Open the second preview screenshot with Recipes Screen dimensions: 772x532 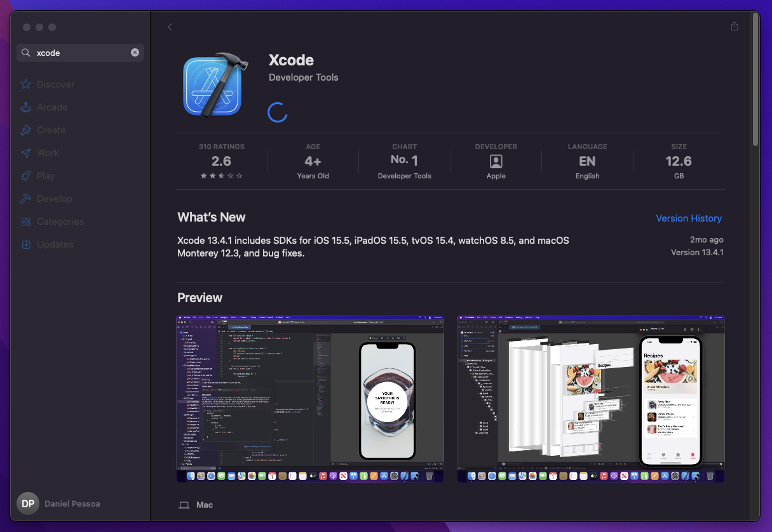[x=591, y=399]
